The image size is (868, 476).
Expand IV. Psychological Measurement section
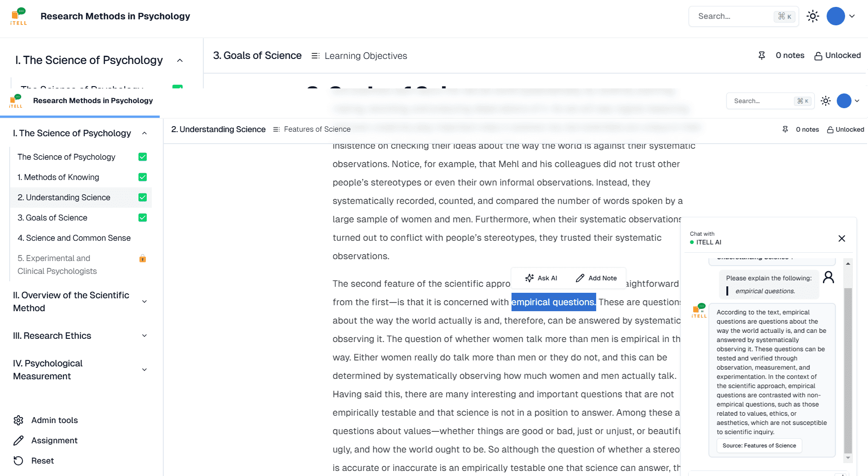[x=144, y=370]
